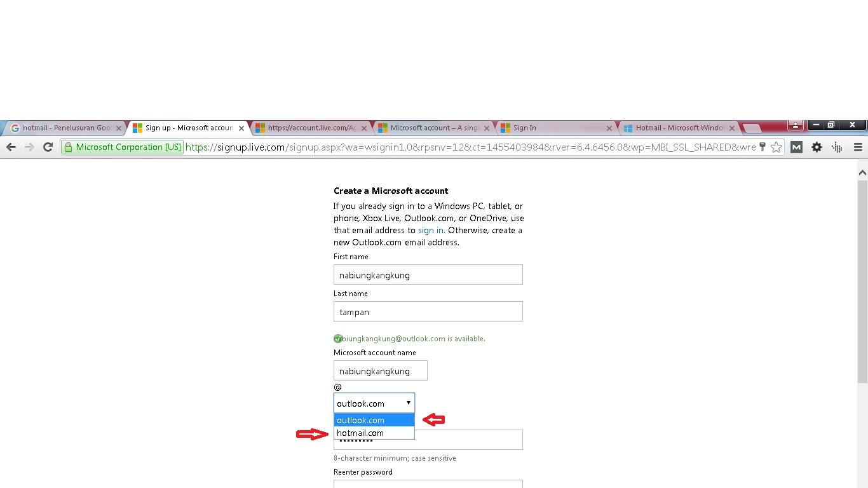Click the Microsoft account name field
The image size is (868, 488).
click(x=381, y=370)
